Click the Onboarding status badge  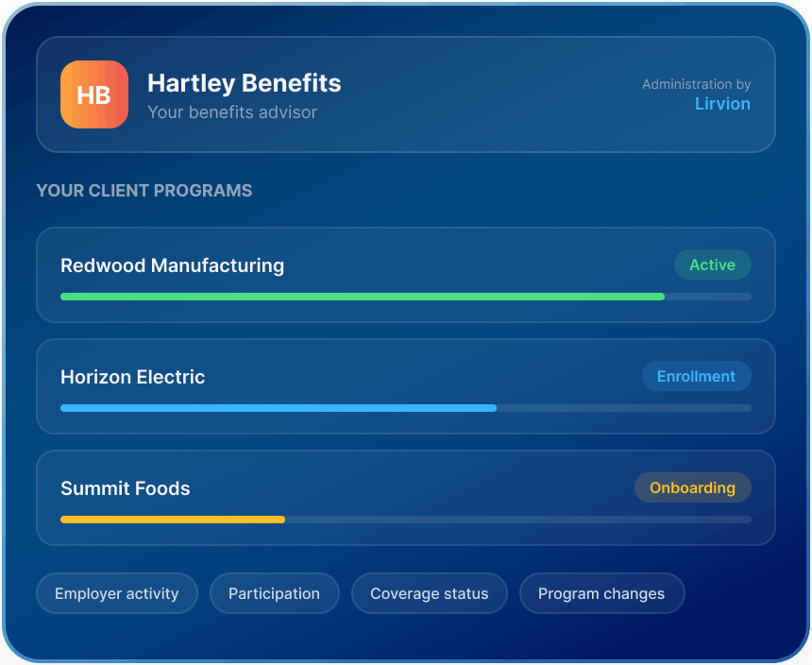tap(693, 487)
